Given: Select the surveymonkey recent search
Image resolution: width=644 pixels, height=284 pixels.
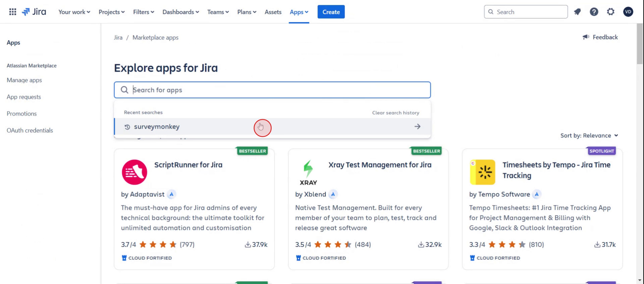Looking at the screenshot, I should coord(157,127).
